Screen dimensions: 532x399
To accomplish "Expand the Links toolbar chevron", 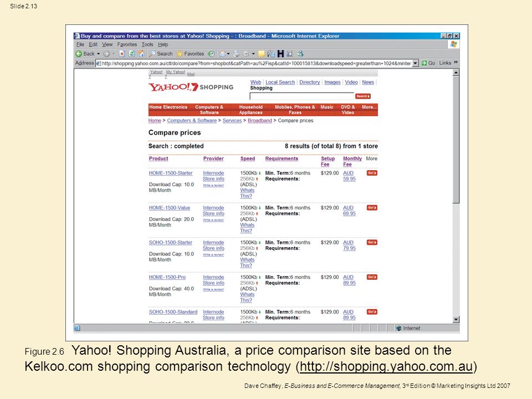I will 456,63.
